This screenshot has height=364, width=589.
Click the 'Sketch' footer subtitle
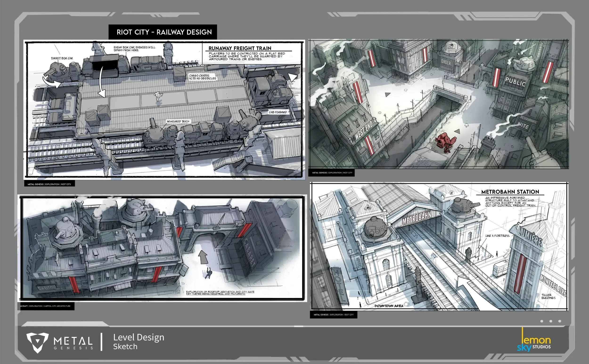coord(125,347)
